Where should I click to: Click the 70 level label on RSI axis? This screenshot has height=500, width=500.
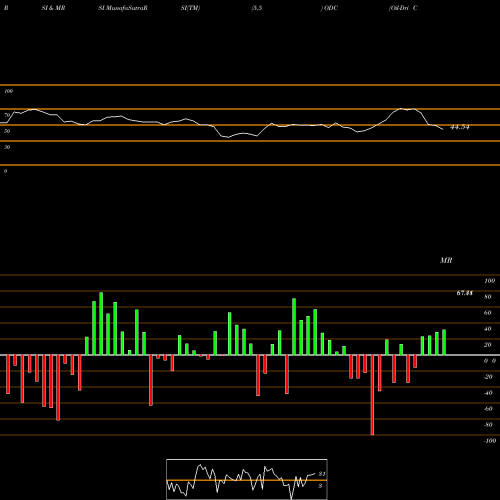tap(7, 115)
